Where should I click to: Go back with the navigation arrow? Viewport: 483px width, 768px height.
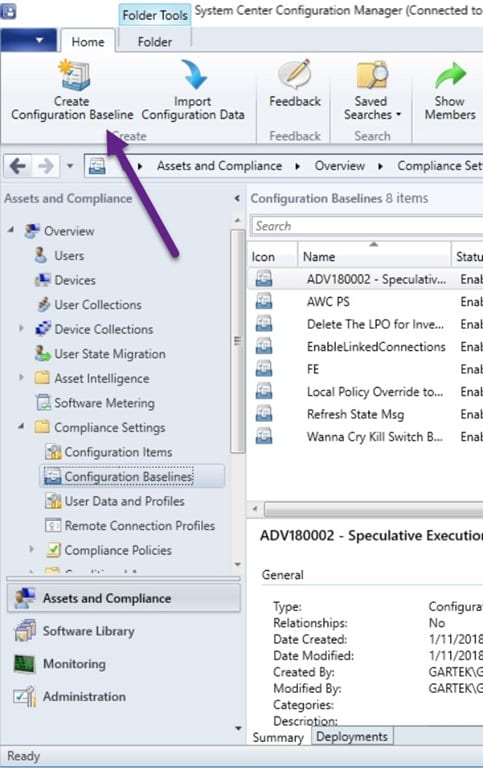click(18, 166)
